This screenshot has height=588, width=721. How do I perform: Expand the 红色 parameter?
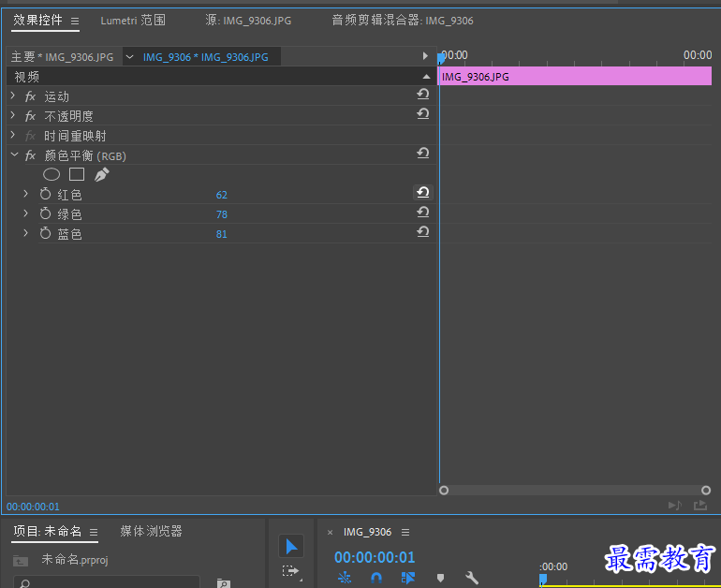coord(26,194)
